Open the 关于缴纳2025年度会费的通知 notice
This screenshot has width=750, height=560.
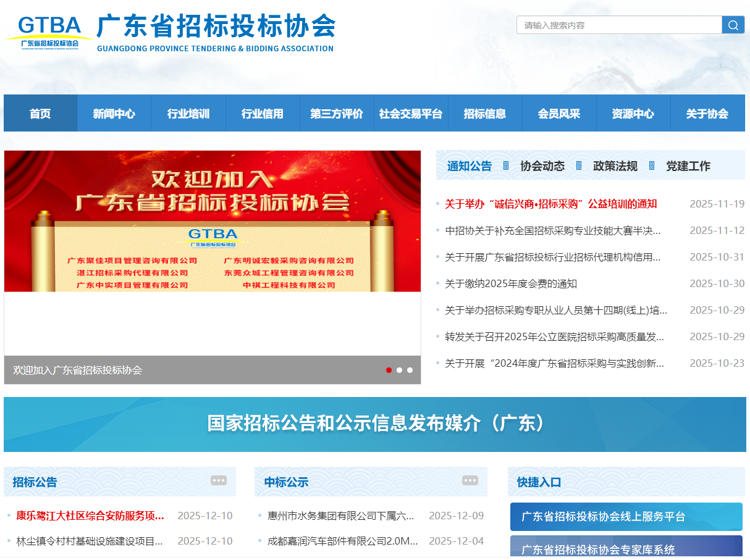coord(511,283)
